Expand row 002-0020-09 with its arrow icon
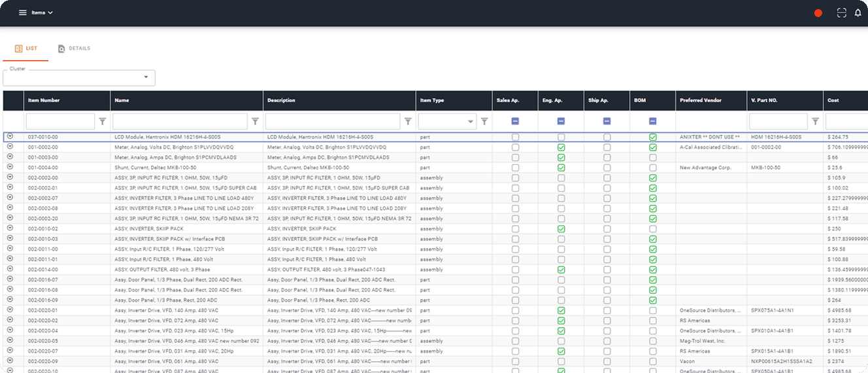 (10, 361)
